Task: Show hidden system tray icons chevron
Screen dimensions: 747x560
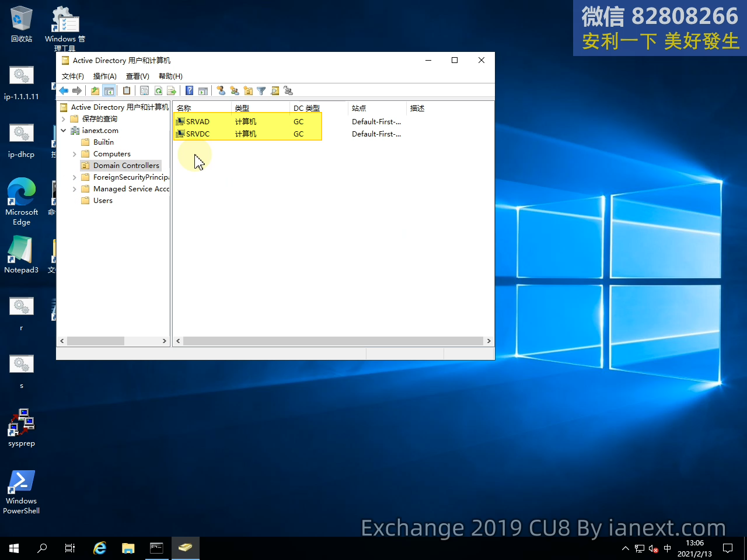Action: [626, 548]
